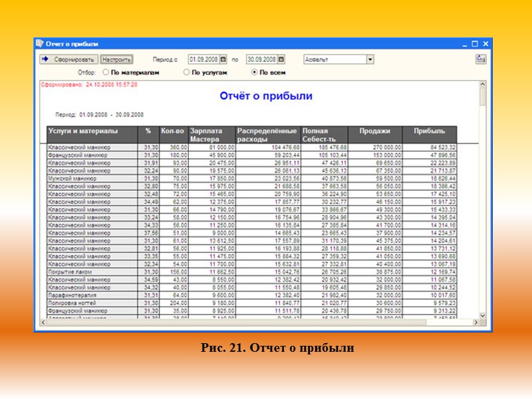Select the По услугам radio button

[186, 72]
